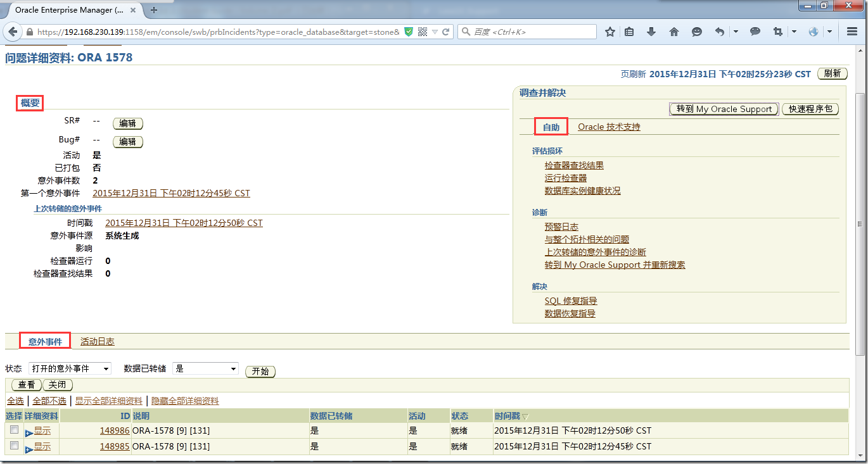This screenshot has width=868, height=464.
Task: Click the 全部不选 link
Action: coord(49,401)
